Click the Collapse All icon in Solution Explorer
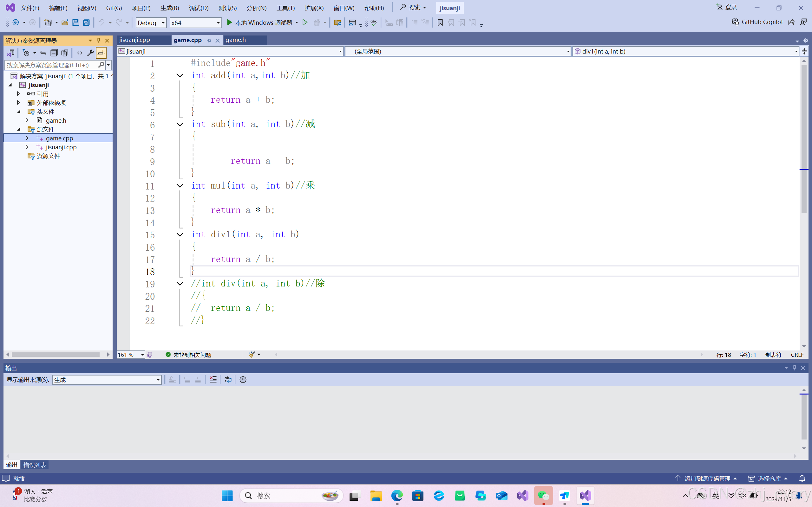Viewport: 812px width, 507px height. [54, 53]
